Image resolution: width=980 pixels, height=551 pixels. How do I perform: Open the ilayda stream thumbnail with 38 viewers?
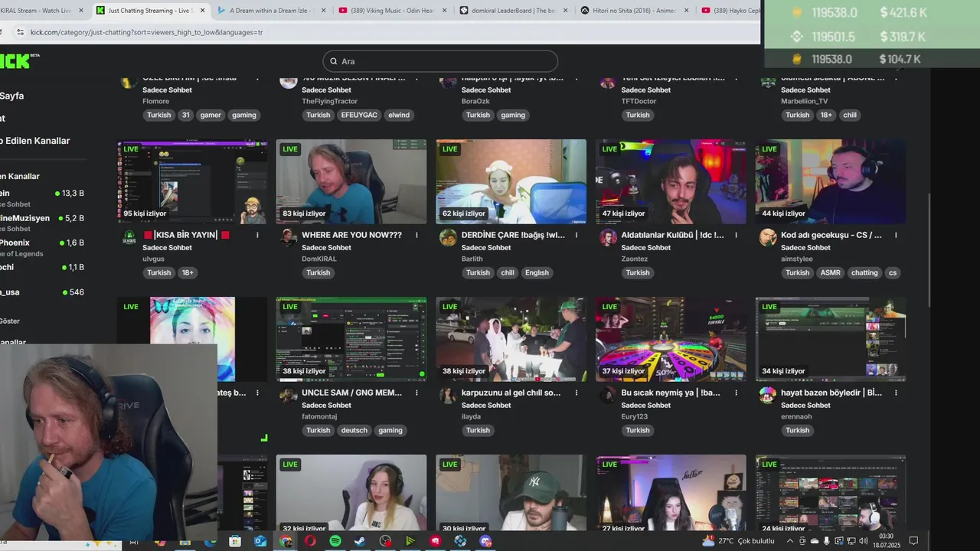[x=511, y=339]
